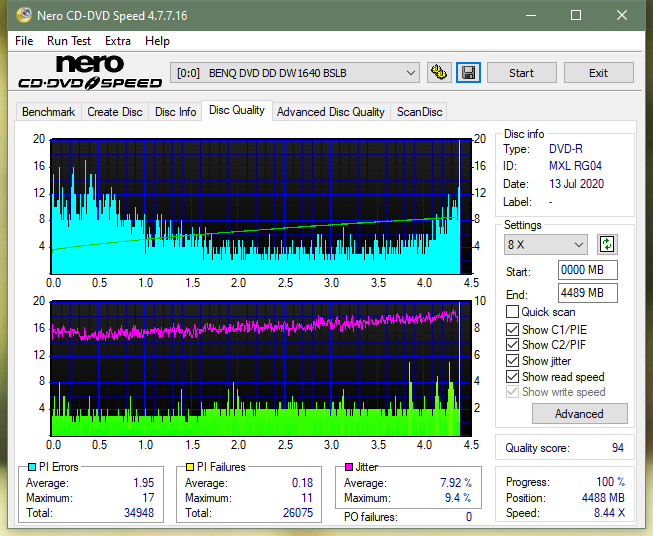Disable Show jitter checkbox
Viewport: 653px width, 536px height.
click(512, 361)
